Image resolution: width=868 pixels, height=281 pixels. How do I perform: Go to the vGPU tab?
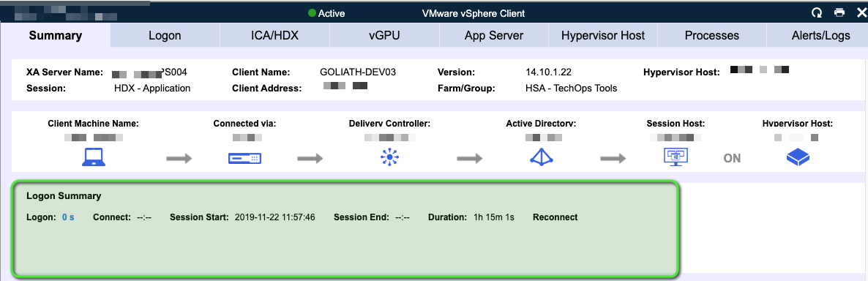pos(384,35)
